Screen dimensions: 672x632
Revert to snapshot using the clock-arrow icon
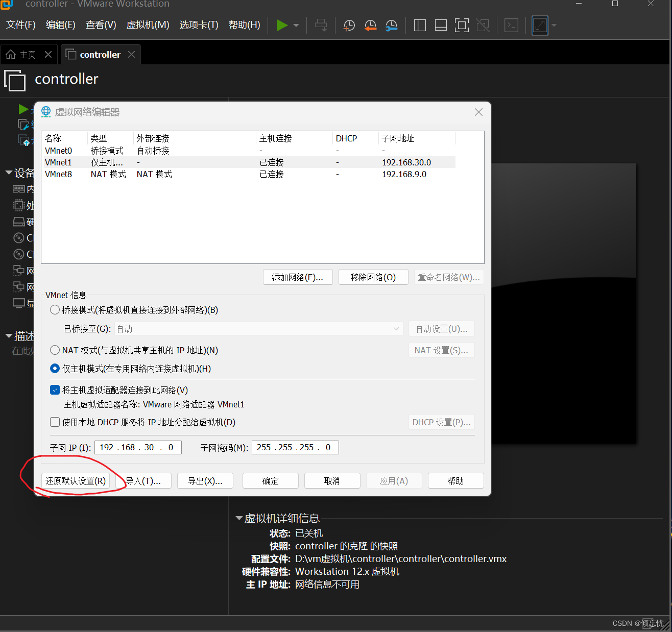tap(370, 25)
